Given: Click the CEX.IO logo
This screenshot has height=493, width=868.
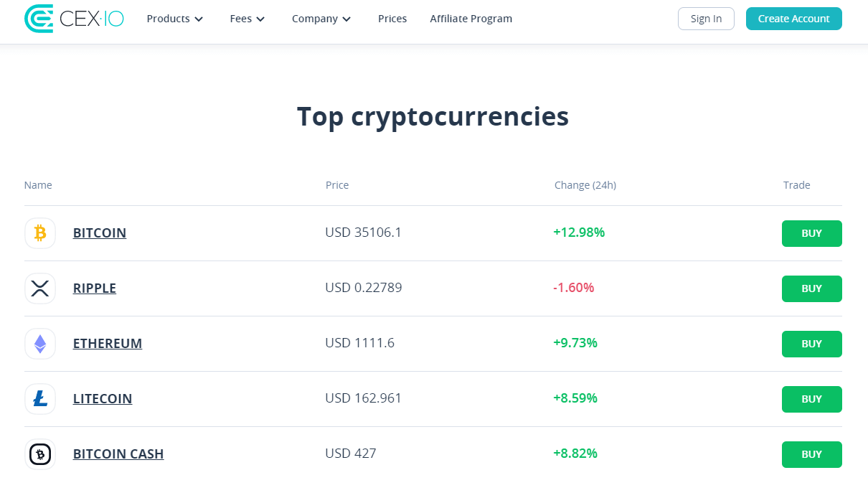Looking at the screenshot, I should (74, 19).
